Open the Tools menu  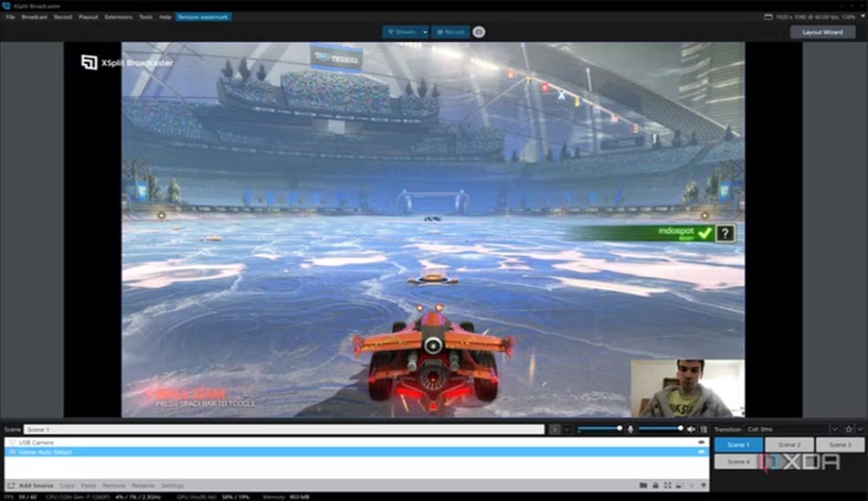[145, 17]
